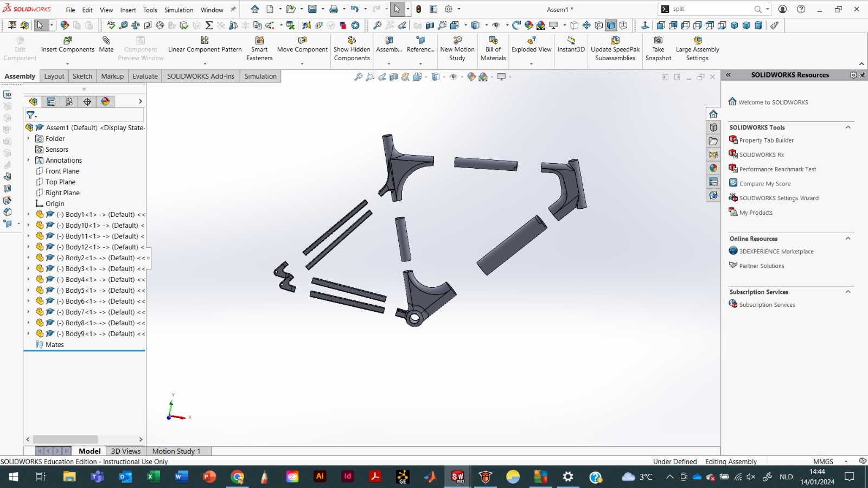Collapse SOLIDWORKS Tools section
Image resolution: width=868 pixels, height=488 pixels.
point(848,127)
